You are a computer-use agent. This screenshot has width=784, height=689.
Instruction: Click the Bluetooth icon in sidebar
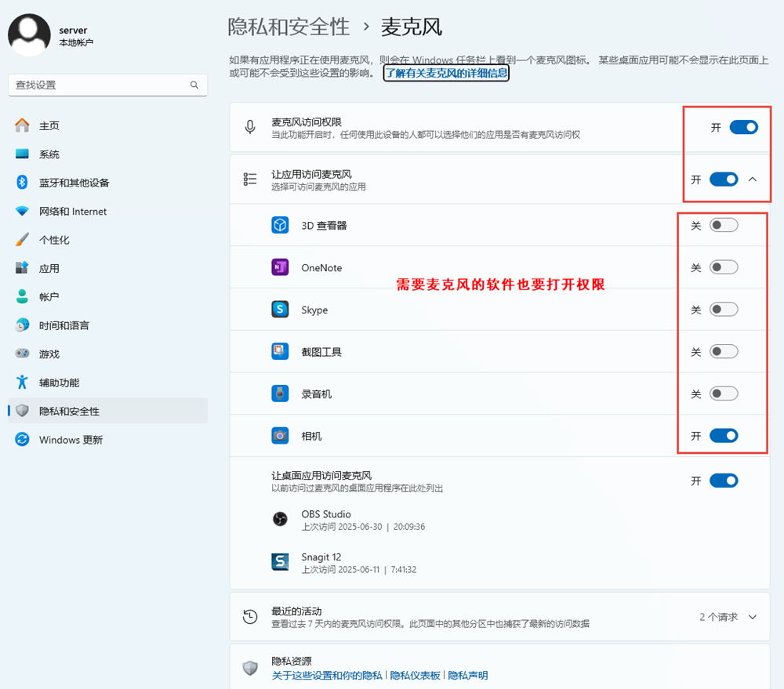(x=22, y=183)
